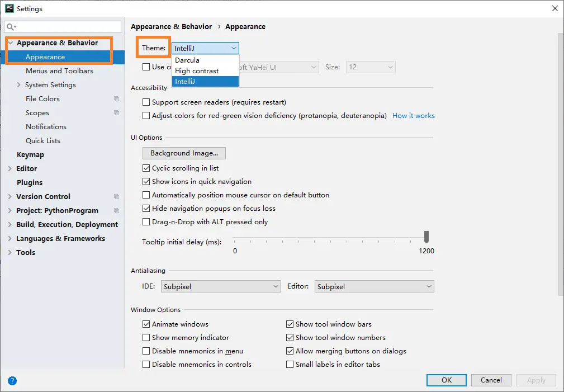The width and height of the screenshot is (564, 392).
Task: Enable Use custom font checkbox
Action: [x=146, y=67]
